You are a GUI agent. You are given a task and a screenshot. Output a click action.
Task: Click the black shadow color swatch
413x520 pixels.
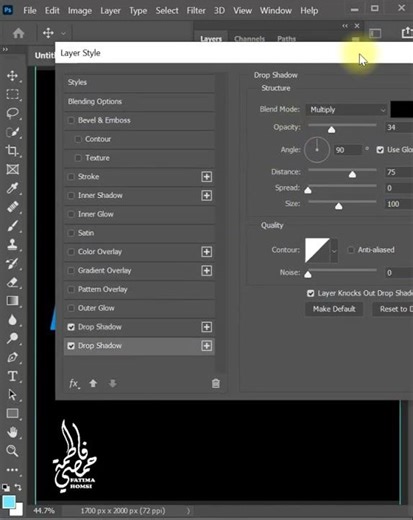402,109
